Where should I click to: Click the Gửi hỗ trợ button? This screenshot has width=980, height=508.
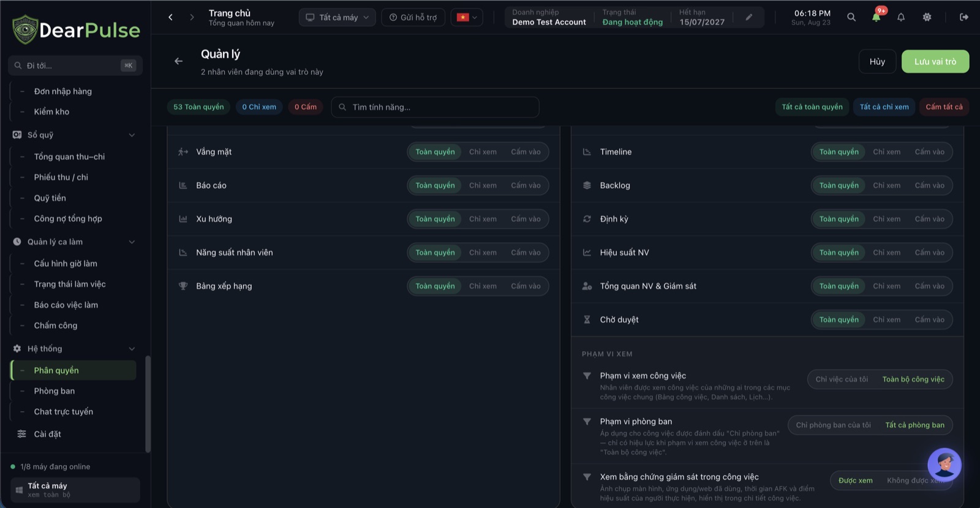click(413, 17)
